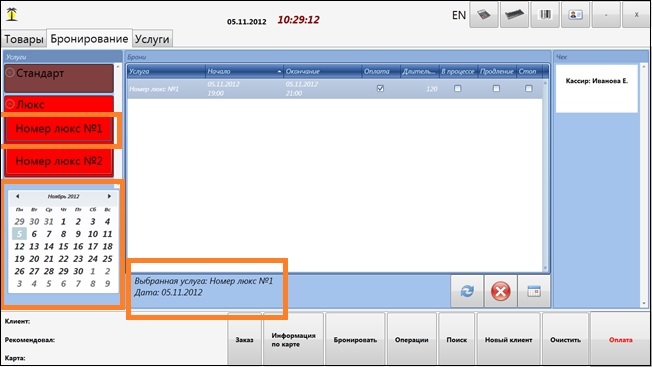Viewport: 652px width, 367px height.
Task: Click sort arrow on Начало column
Action: tap(279, 72)
